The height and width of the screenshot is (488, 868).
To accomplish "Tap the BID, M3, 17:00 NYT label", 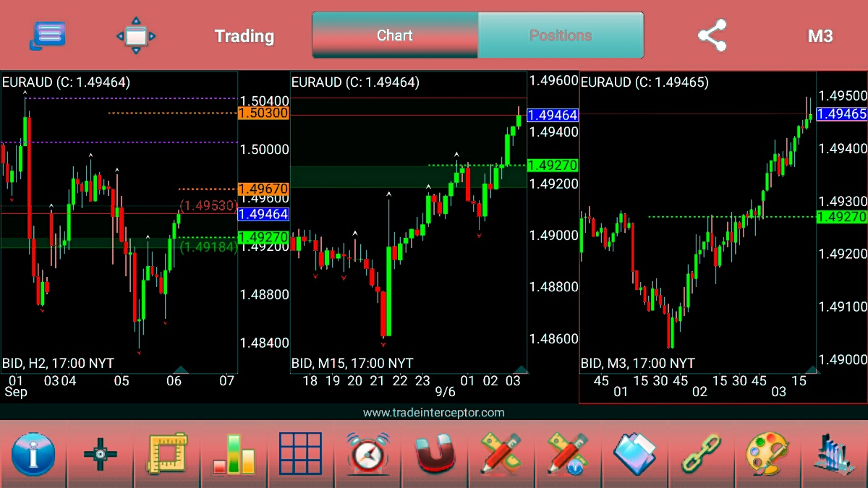I will pyautogui.click(x=638, y=363).
